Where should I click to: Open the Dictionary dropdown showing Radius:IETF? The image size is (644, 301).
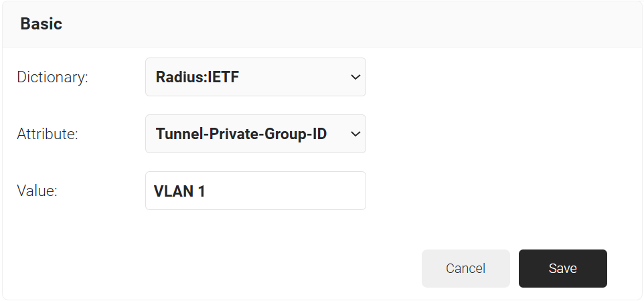255,77
